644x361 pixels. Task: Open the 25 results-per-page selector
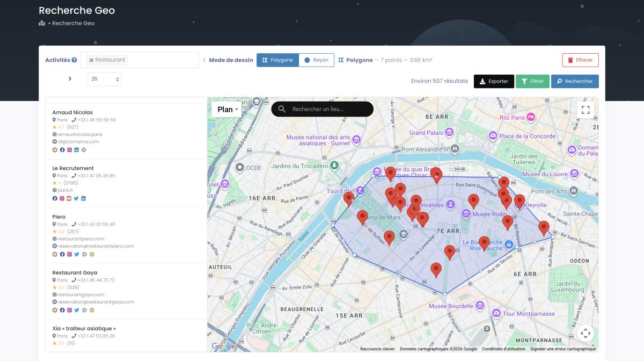pyautogui.click(x=105, y=79)
